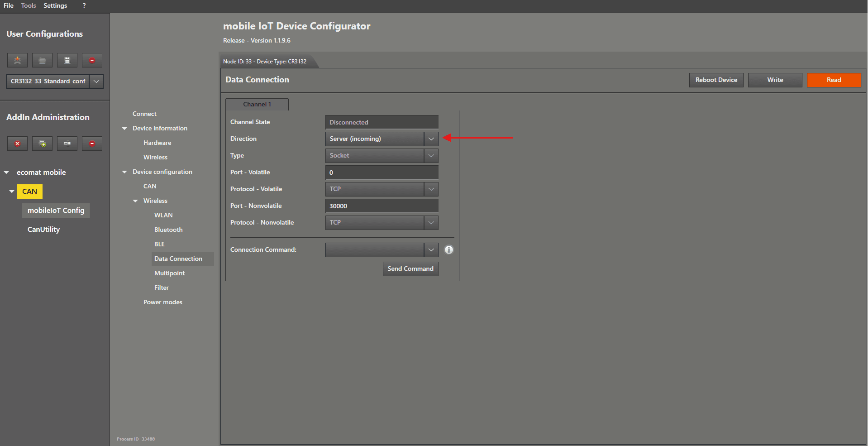Image resolution: width=868 pixels, height=446 pixels.
Task: Click the orange Read button
Action: (x=833, y=80)
